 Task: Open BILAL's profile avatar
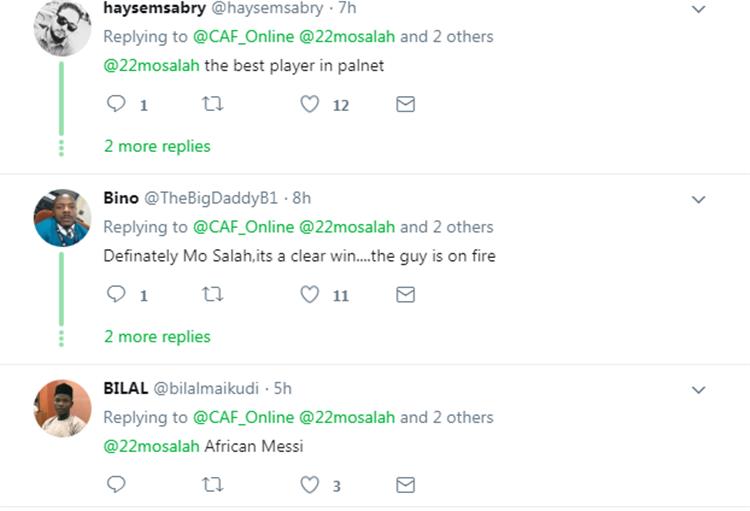point(62,408)
